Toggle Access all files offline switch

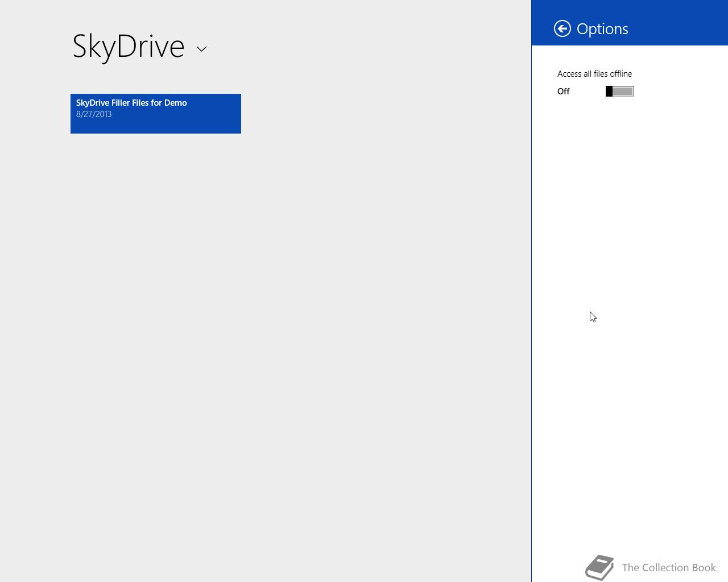click(x=620, y=92)
